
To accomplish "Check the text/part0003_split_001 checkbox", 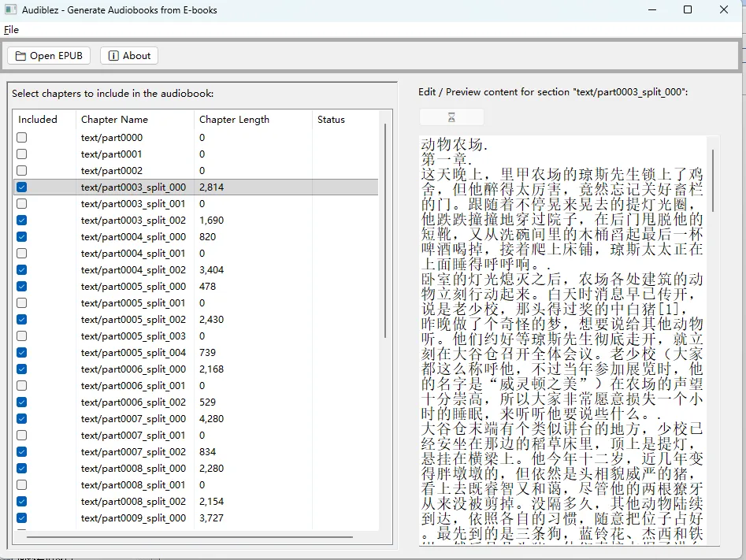I will point(21,204).
